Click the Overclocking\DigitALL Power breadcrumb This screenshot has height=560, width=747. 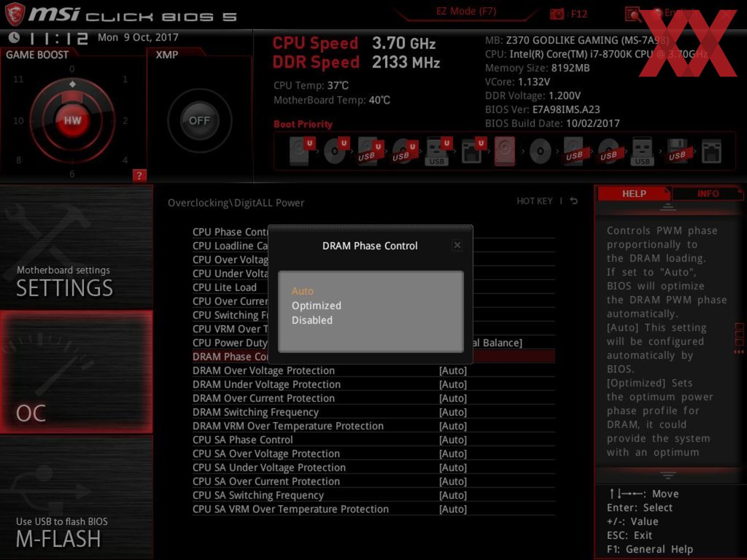tap(236, 203)
